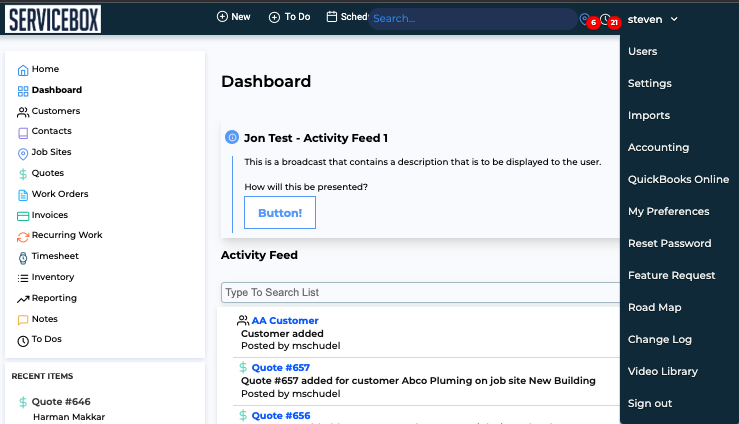
Task: Click the info icon beside Jon Test broadcast
Action: click(x=231, y=137)
